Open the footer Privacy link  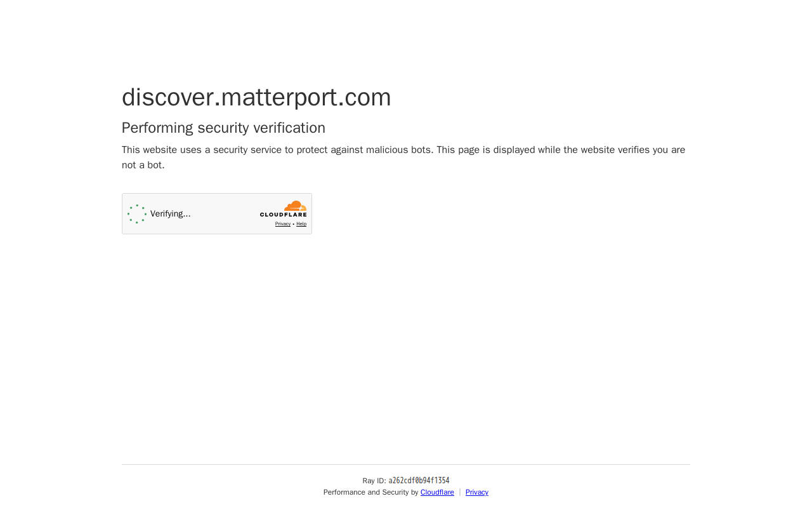point(477,492)
